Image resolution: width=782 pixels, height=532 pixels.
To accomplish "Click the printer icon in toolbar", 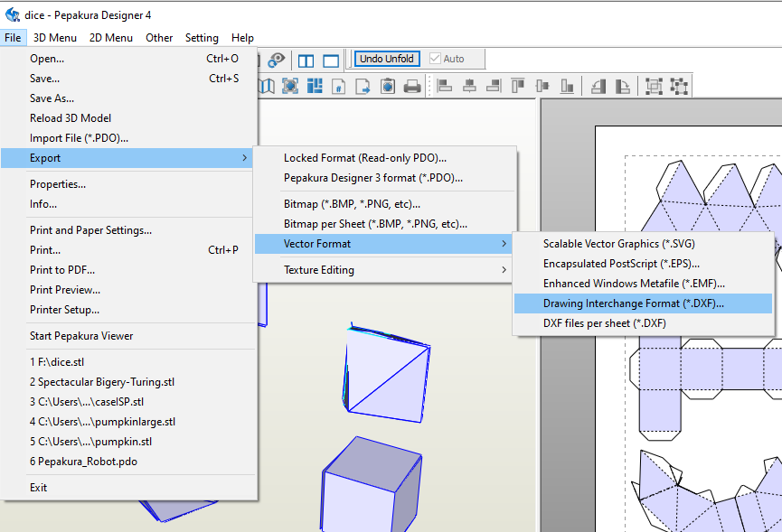I will (412, 86).
